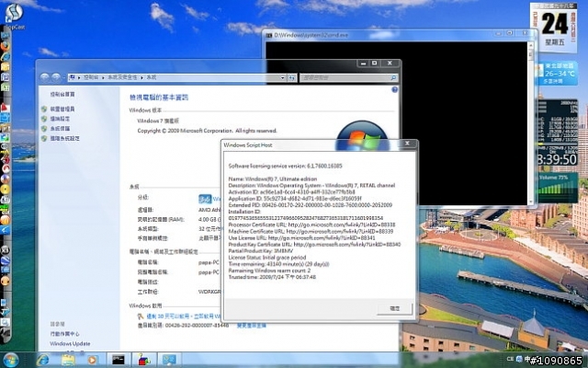Click the system monitor gadget
This screenshot has height=368, width=588.
[x=558, y=125]
